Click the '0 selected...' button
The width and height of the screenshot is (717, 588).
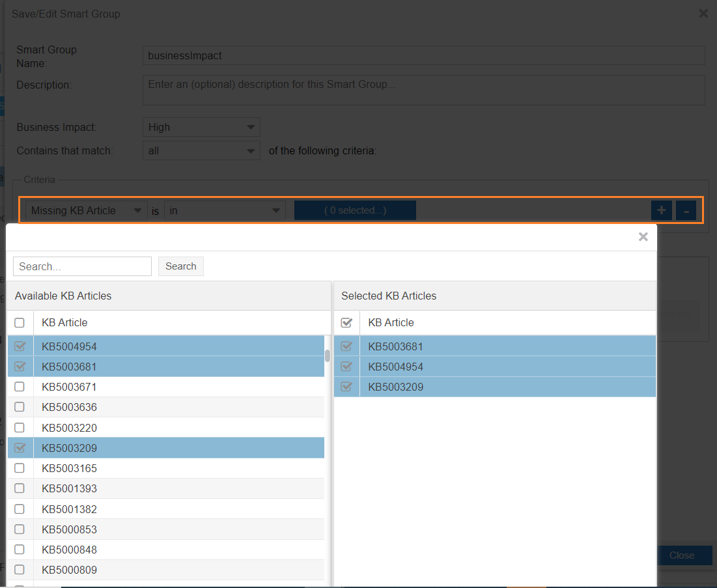coord(355,211)
